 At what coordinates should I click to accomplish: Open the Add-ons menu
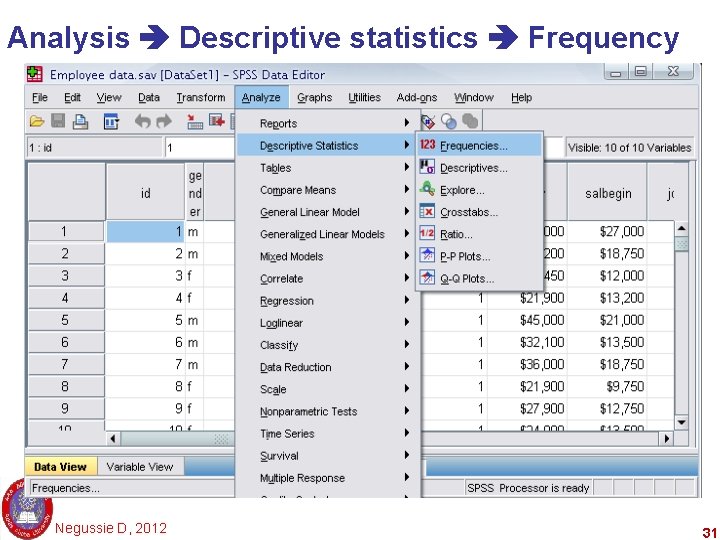pyautogui.click(x=416, y=97)
